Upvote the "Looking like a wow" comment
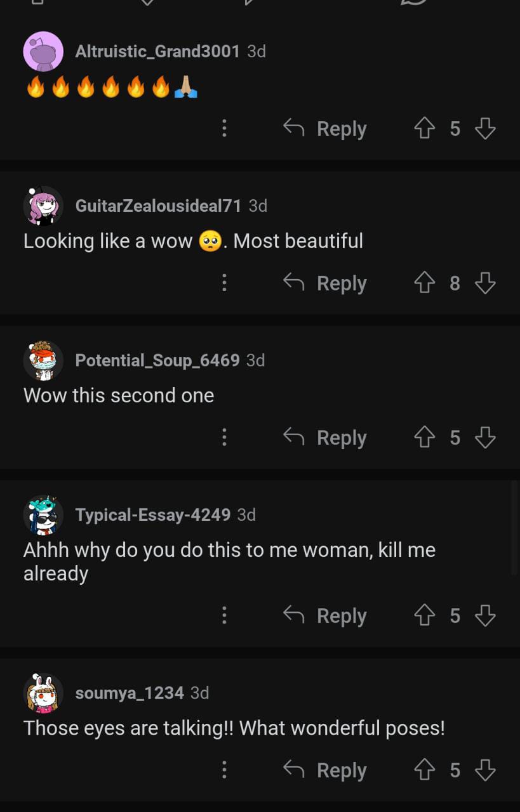Viewport: 520px width, 812px height. pyautogui.click(x=424, y=283)
